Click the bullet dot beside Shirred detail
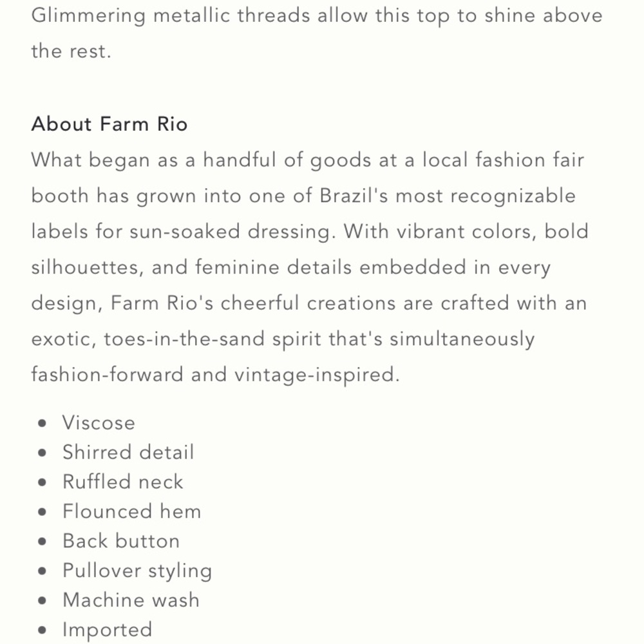This screenshot has width=644, height=644. pyautogui.click(x=42, y=453)
